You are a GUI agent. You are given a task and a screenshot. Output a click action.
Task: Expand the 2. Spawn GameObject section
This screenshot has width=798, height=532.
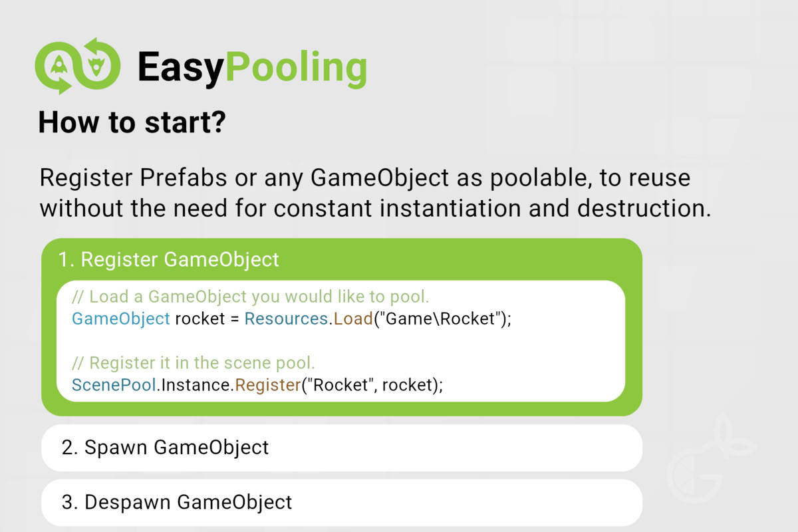point(342,448)
